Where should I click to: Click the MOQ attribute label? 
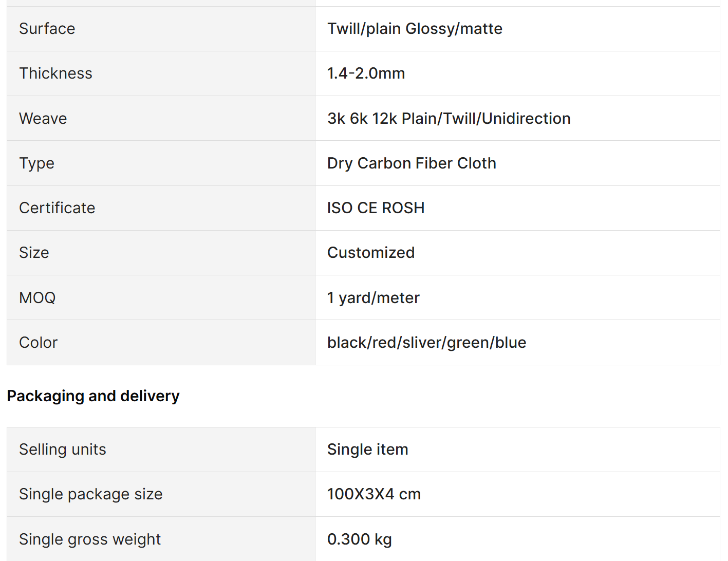pos(38,298)
